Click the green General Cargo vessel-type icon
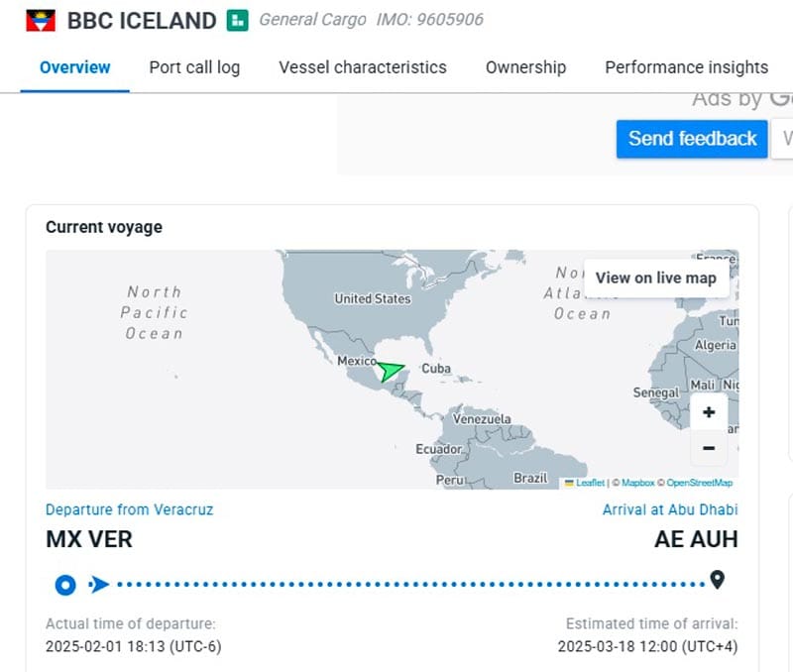The image size is (793, 672). click(237, 20)
